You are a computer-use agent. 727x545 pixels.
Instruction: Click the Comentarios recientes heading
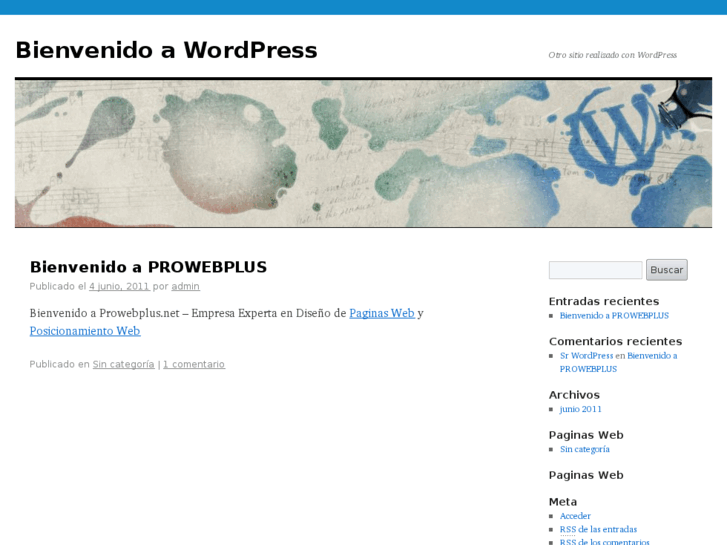click(x=615, y=341)
